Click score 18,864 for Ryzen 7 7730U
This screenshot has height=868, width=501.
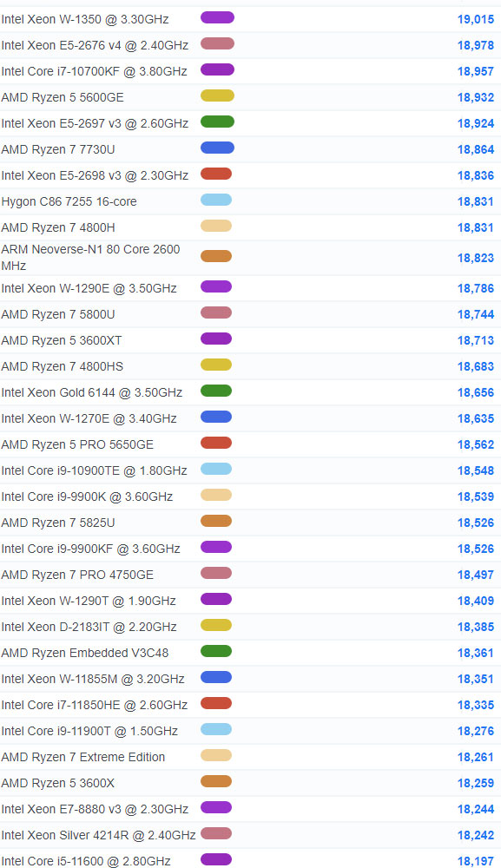(x=476, y=149)
